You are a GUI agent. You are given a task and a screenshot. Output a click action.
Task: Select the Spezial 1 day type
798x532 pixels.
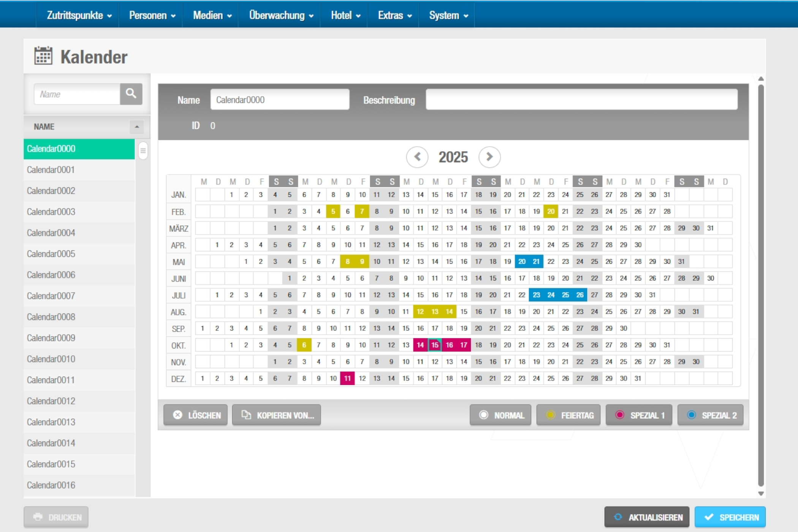[x=639, y=415]
